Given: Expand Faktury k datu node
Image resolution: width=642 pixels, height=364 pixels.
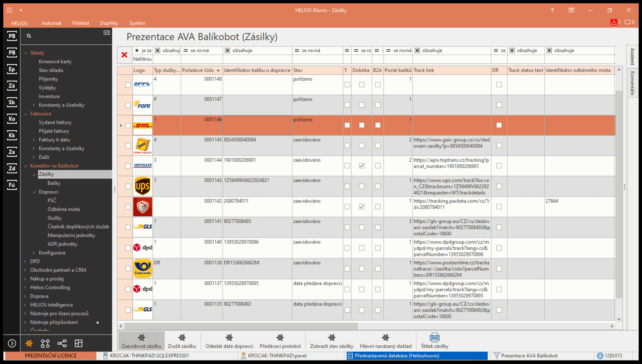Looking at the screenshot, I should pos(34,140).
